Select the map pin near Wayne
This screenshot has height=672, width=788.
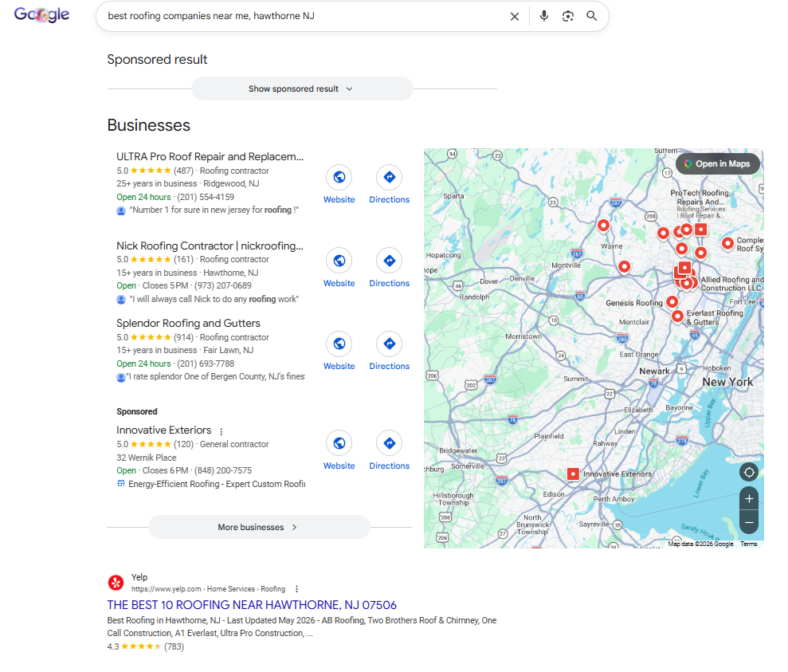(604, 225)
